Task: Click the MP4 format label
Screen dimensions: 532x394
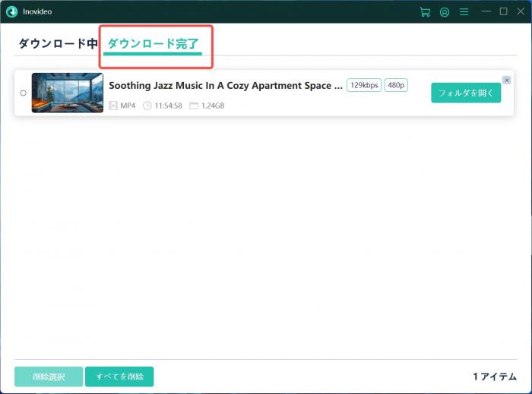Action: pyautogui.click(x=128, y=106)
